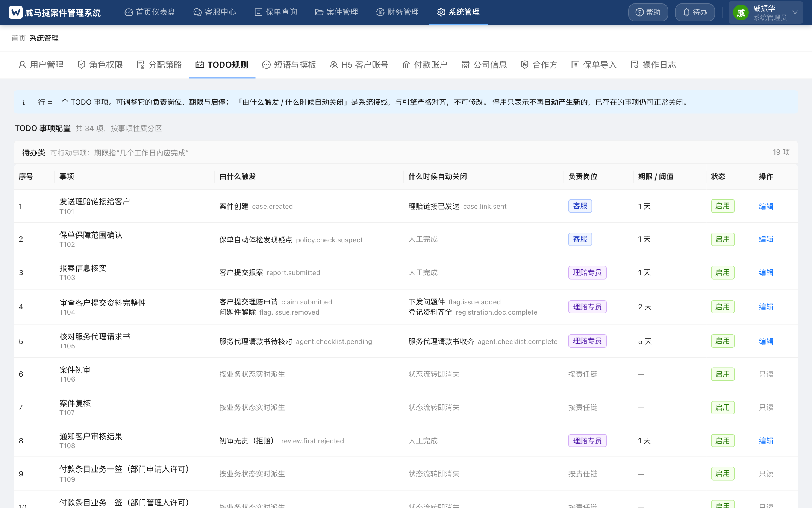Open 案件管理 folder icon
The height and width of the screenshot is (508, 812).
319,12
